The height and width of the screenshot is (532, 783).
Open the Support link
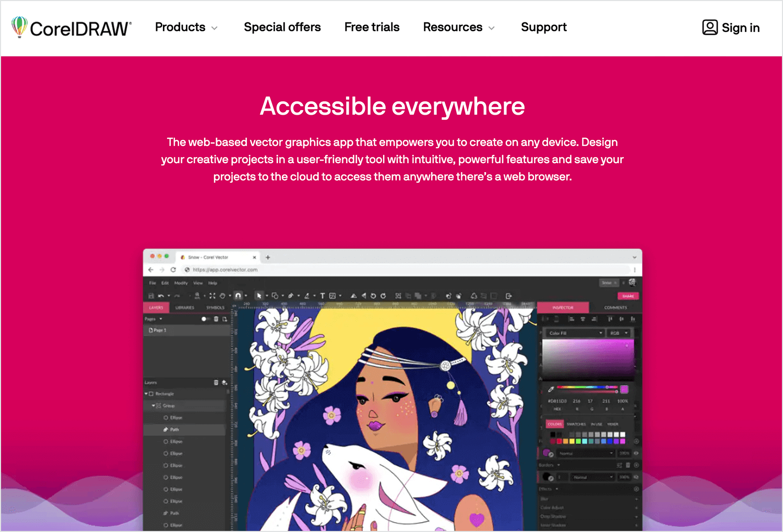(544, 27)
